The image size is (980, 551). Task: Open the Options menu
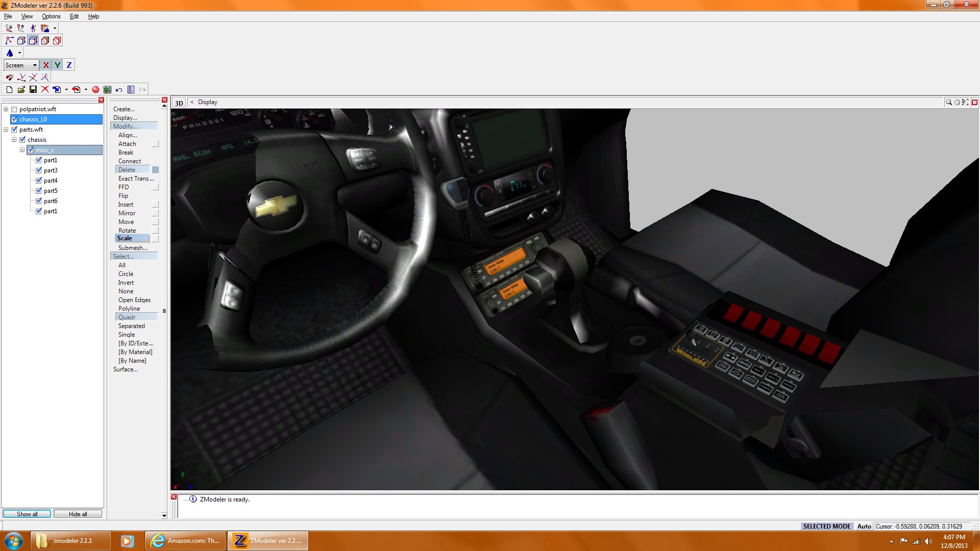51,16
